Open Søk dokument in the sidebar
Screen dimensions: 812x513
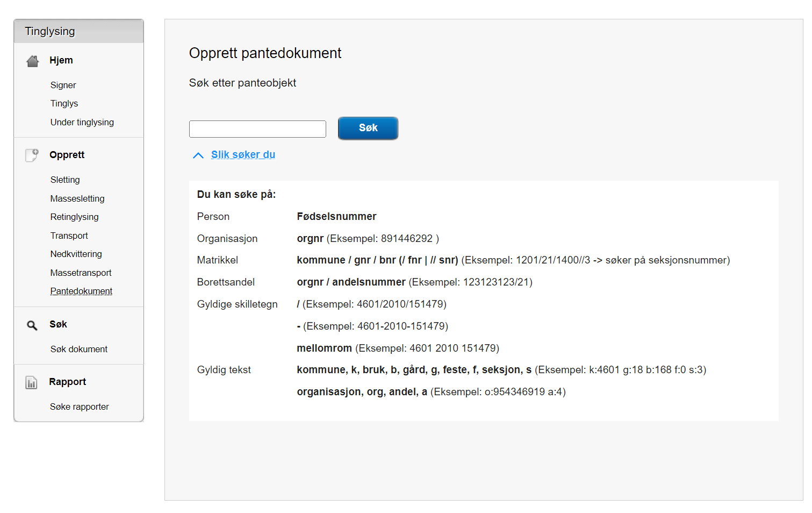(x=79, y=349)
